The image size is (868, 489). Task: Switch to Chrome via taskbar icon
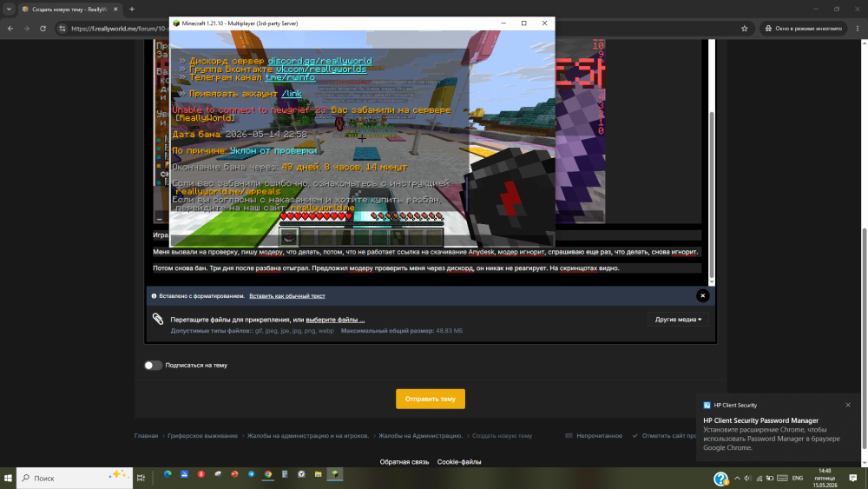coord(268,474)
